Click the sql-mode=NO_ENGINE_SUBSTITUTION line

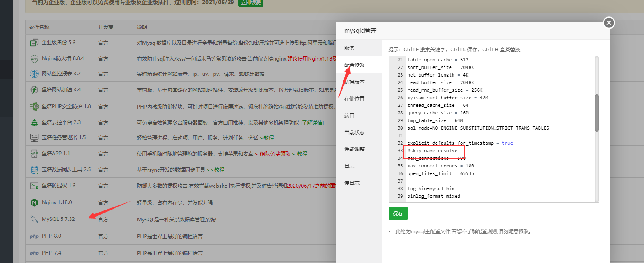(478, 128)
